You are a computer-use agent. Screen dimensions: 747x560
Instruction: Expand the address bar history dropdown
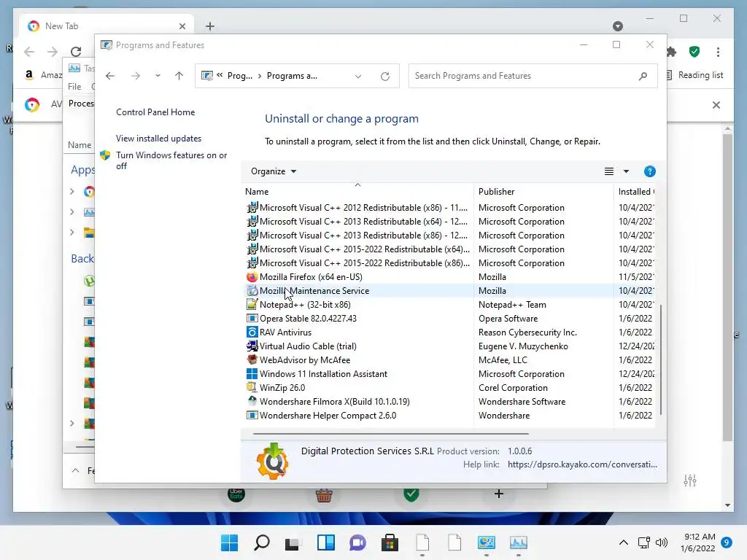(358, 76)
